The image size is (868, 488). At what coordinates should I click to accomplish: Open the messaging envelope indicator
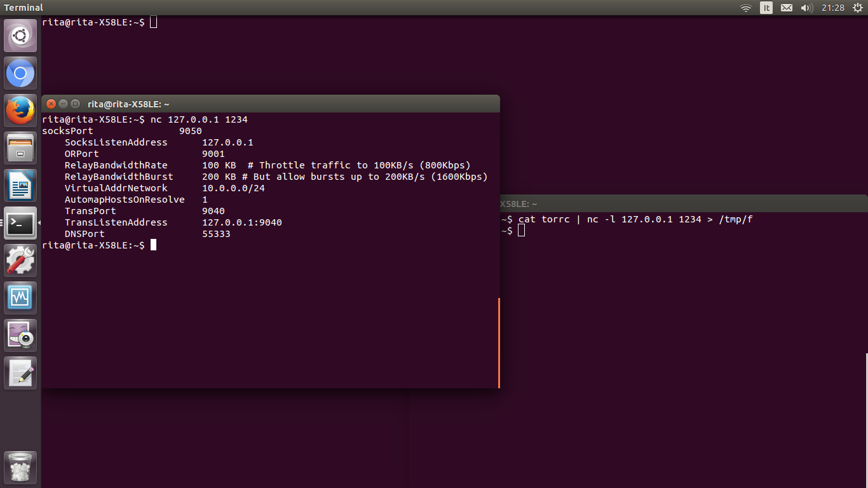point(787,8)
